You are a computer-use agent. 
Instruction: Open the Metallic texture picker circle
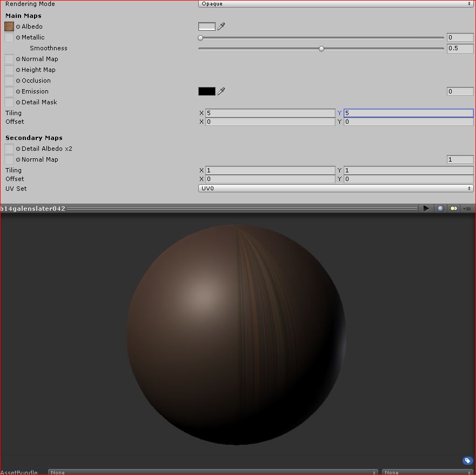[x=18, y=37]
